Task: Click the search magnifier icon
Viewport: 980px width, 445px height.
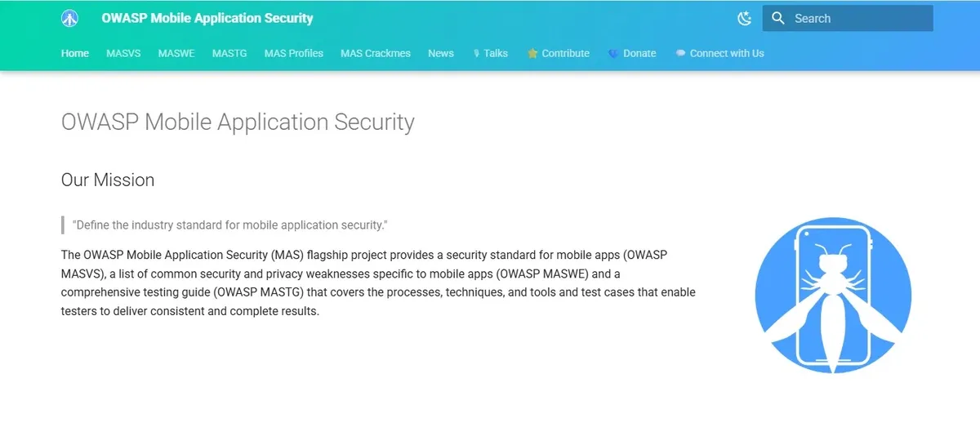Action: 778,18
